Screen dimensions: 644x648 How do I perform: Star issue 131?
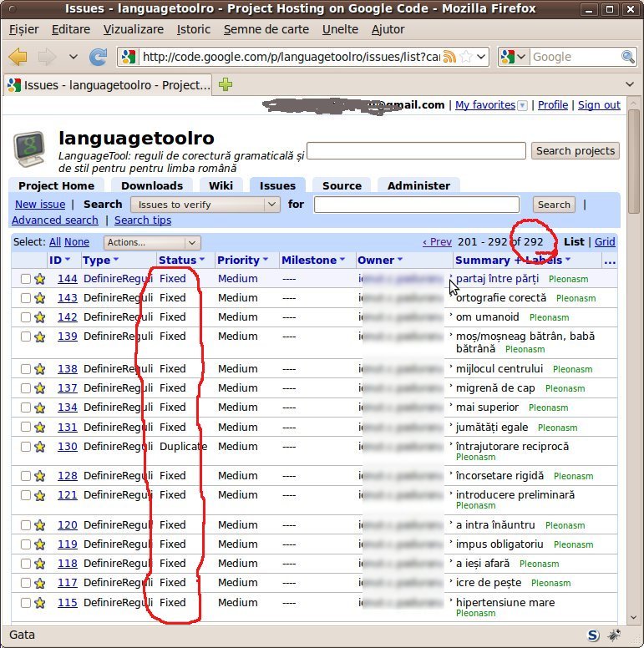pyautogui.click(x=40, y=428)
